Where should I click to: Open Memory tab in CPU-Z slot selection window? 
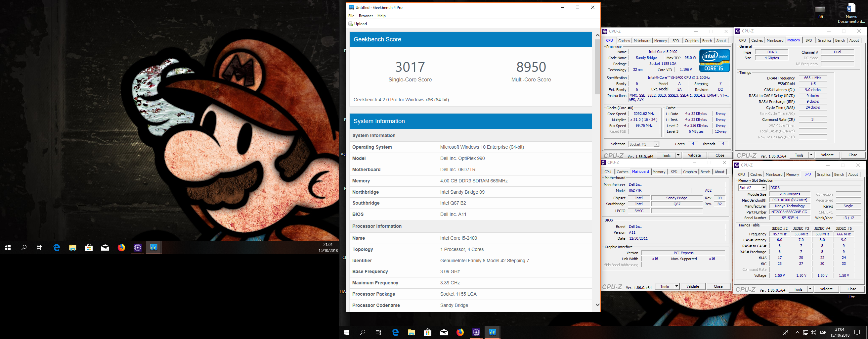(x=792, y=175)
